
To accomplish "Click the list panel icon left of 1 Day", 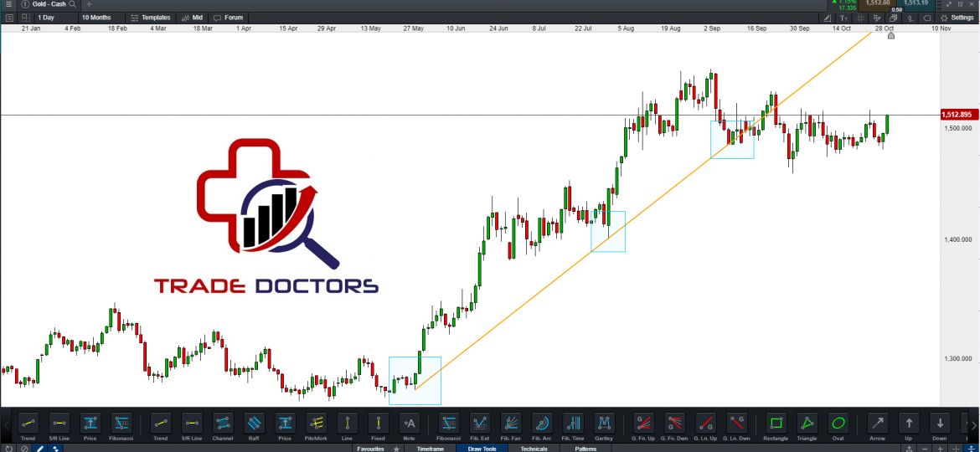I will pos(8,18).
